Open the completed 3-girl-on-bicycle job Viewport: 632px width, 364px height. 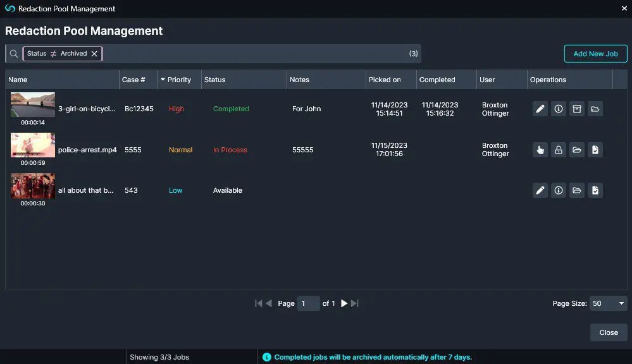595,109
